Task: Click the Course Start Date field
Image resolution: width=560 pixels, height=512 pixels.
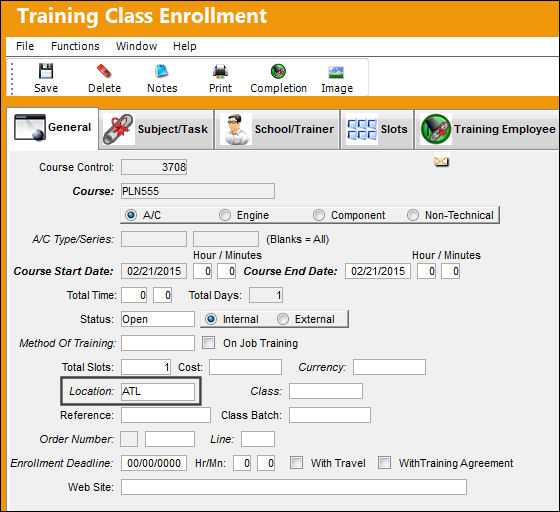Action: pos(154,271)
